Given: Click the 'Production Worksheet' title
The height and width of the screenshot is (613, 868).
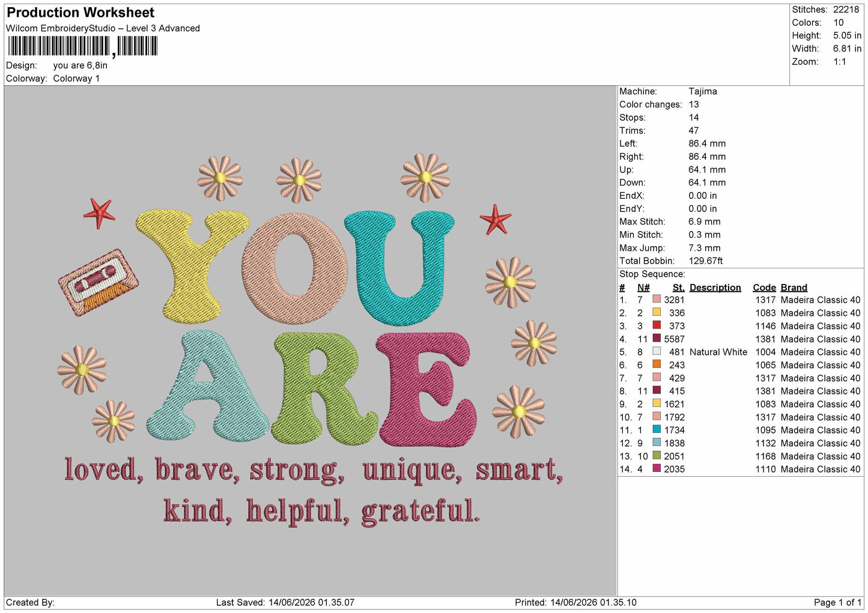Looking at the screenshot, I should [80, 13].
